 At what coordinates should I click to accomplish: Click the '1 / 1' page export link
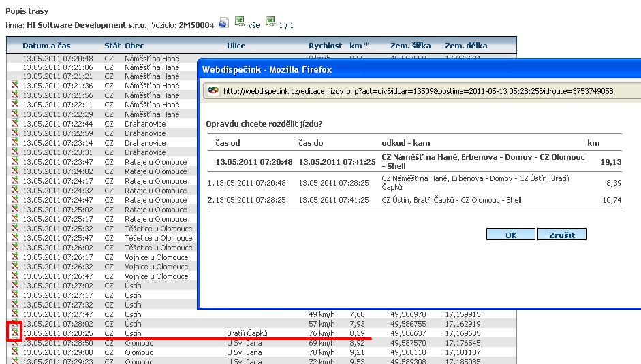(286, 25)
